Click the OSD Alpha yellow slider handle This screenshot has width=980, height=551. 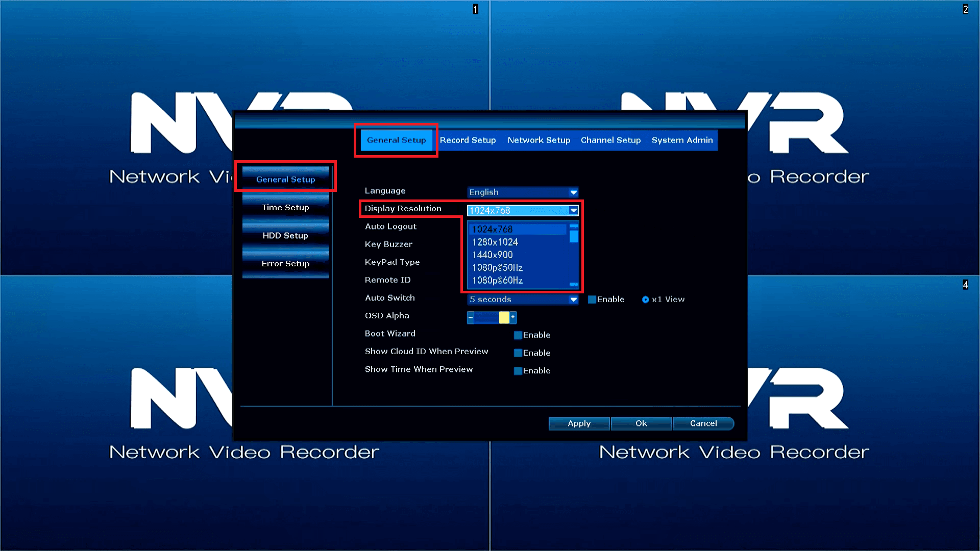tap(504, 317)
